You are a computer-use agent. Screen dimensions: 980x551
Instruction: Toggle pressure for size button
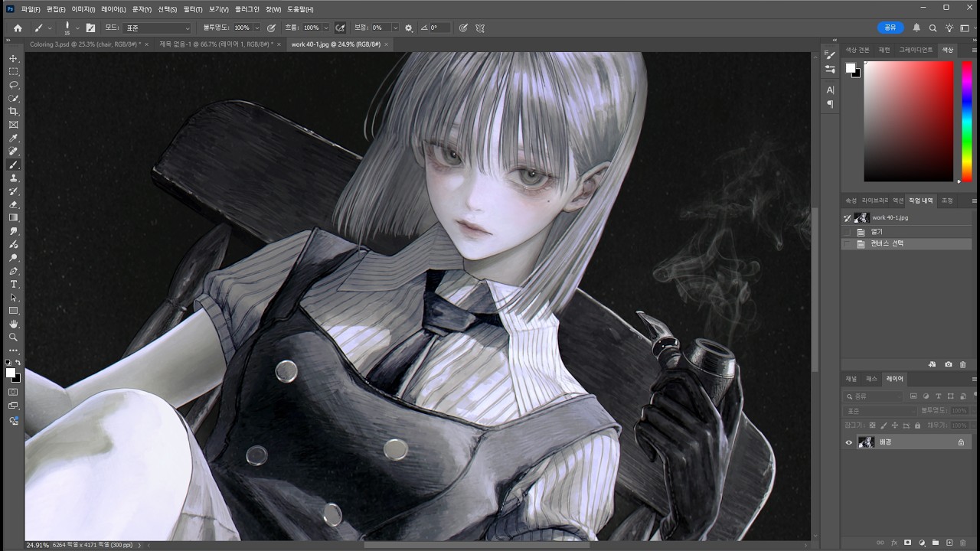pos(463,28)
